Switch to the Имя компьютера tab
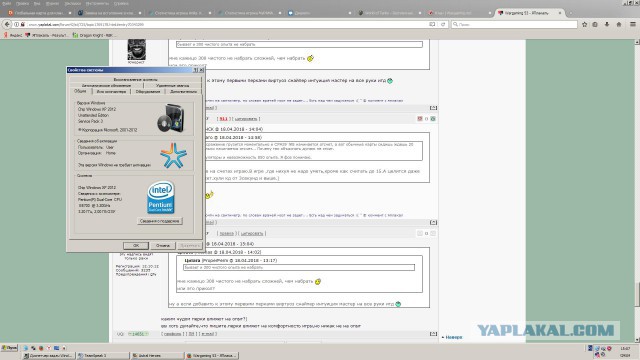Viewport: 640px width, 360px height. tap(111, 91)
